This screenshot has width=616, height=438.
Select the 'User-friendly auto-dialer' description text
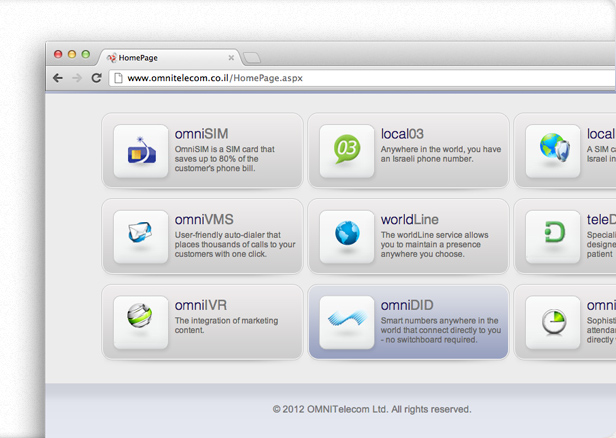(x=235, y=244)
